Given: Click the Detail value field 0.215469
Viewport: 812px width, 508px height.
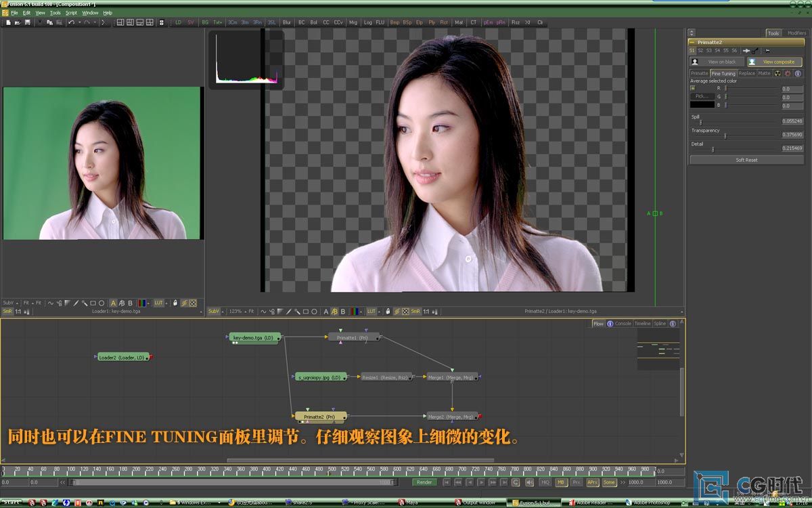Looking at the screenshot, I should 792,148.
